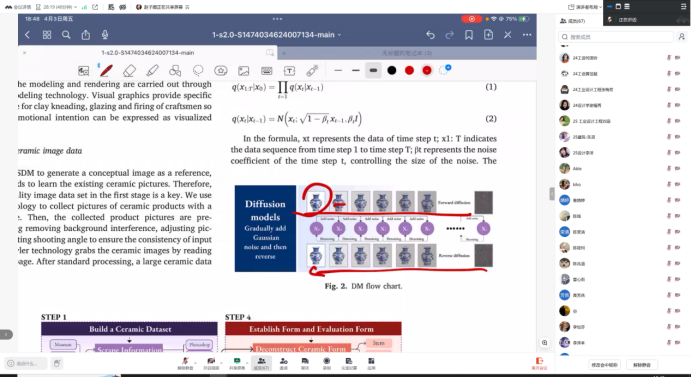Expand the meeting timer dropdown

pyautogui.click(x=56, y=7)
